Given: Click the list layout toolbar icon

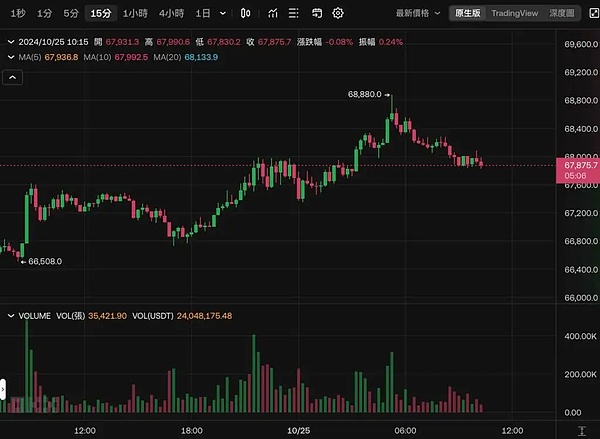Looking at the screenshot, I should 293,13.
